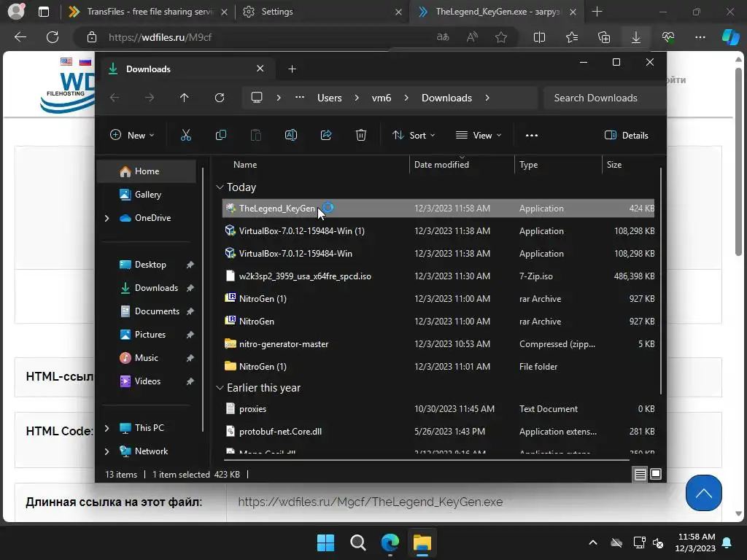747x560 pixels.
Task: Reload the Edge browser page
Action: [x=53, y=37]
